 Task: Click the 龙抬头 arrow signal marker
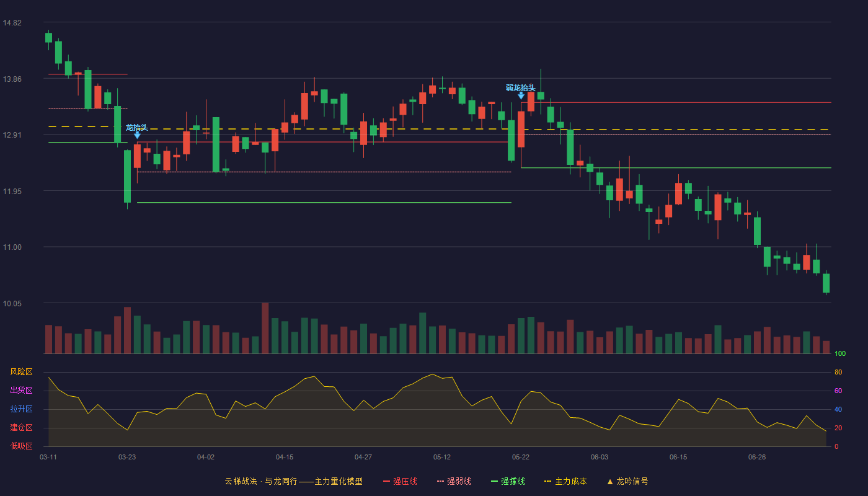point(137,135)
